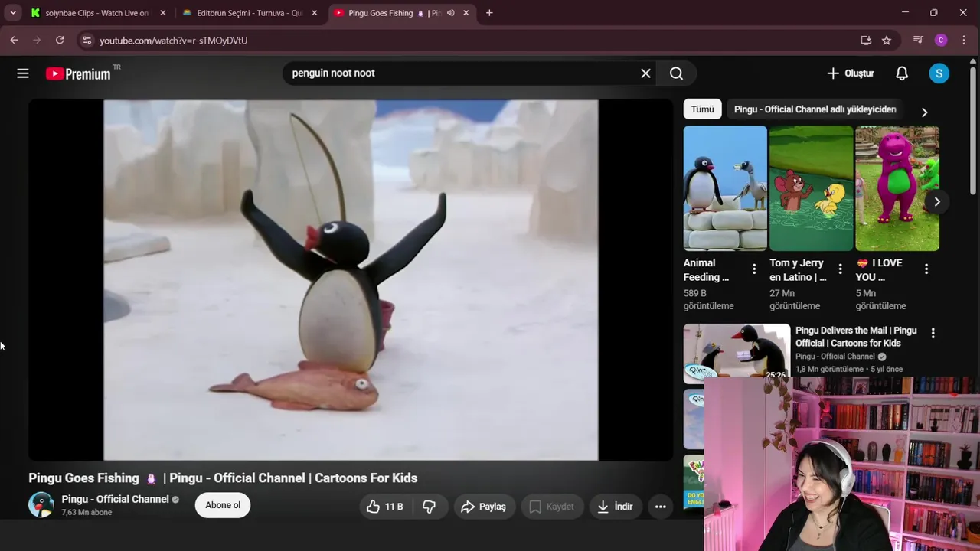
Task: Reload the YouTube page
Action: (60, 40)
